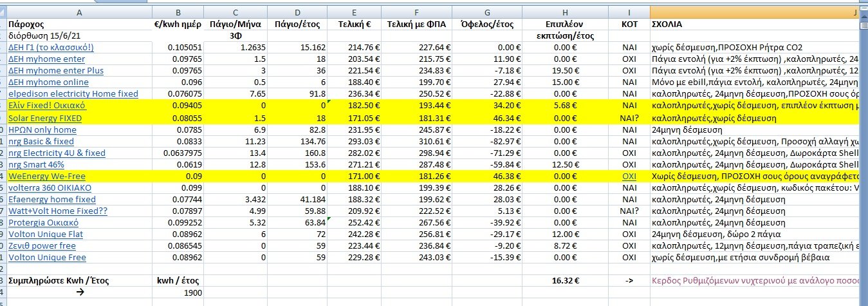Select the Τελική με ΦΠΑ header cell

[x=418, y=24]
